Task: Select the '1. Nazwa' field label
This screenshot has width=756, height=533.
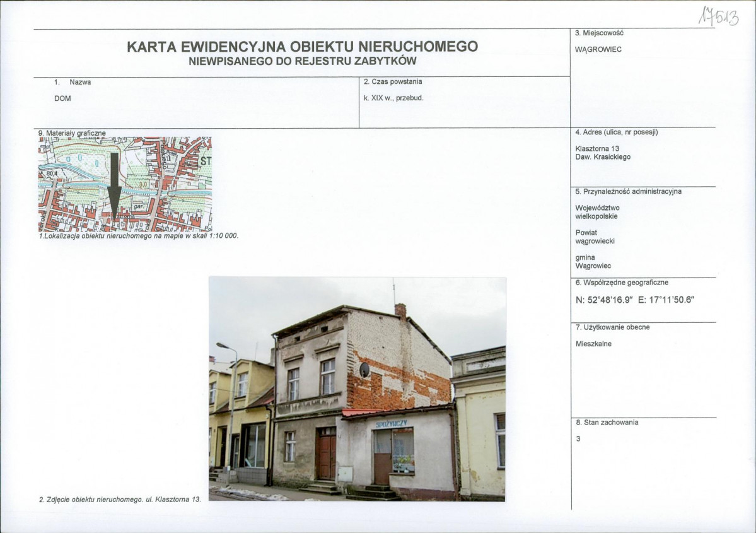Action: [73, 82]
